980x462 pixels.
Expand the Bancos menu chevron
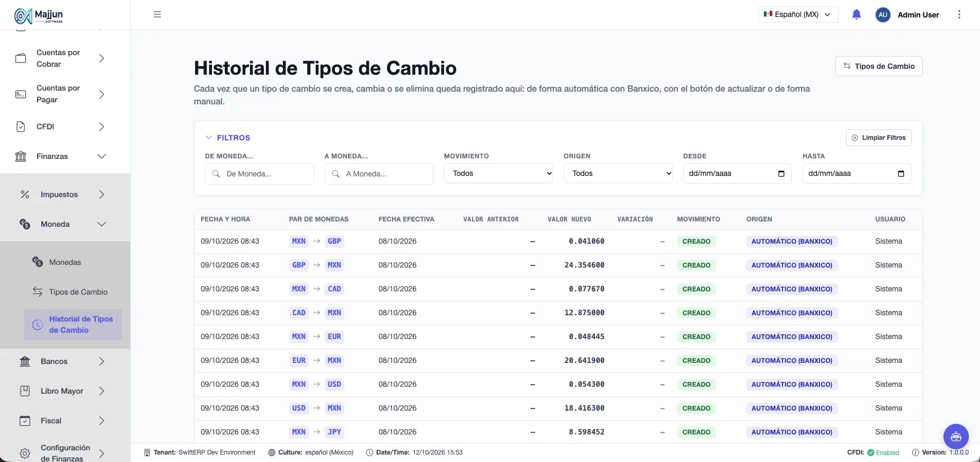tap(102, 361)
